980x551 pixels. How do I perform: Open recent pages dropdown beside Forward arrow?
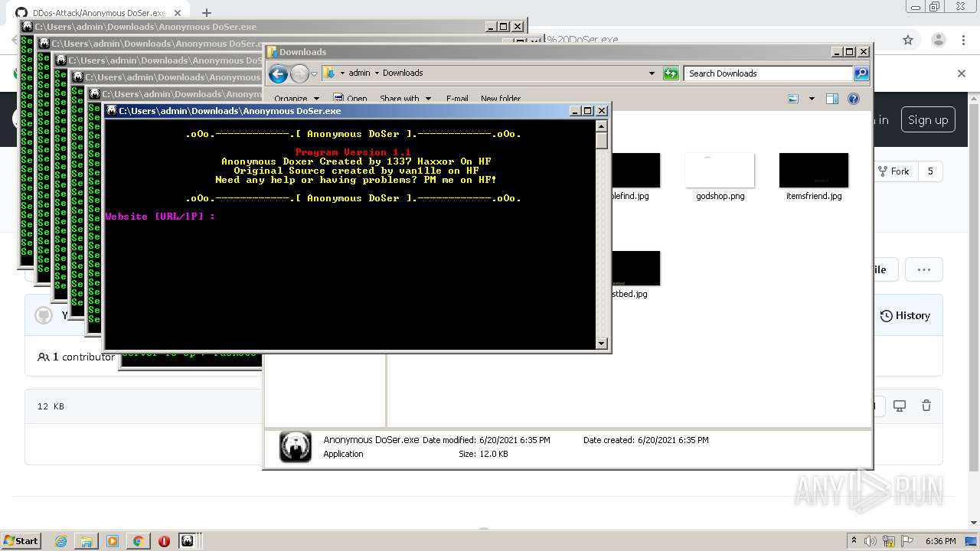click(x=314, y=73)
